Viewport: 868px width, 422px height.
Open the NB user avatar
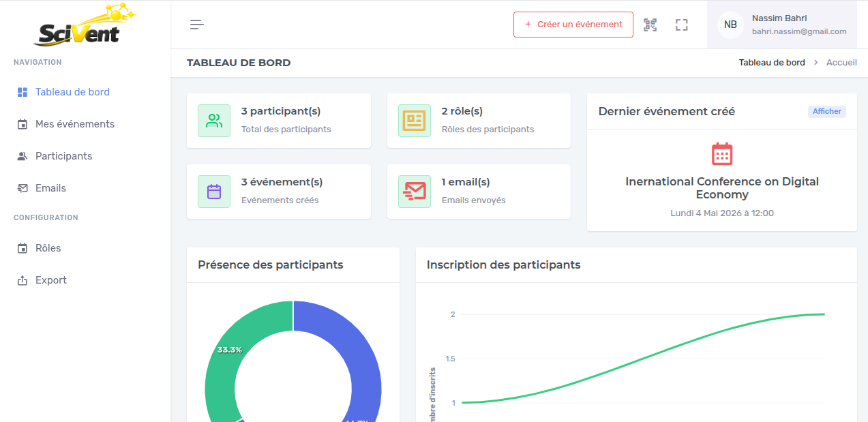[730, 25]
